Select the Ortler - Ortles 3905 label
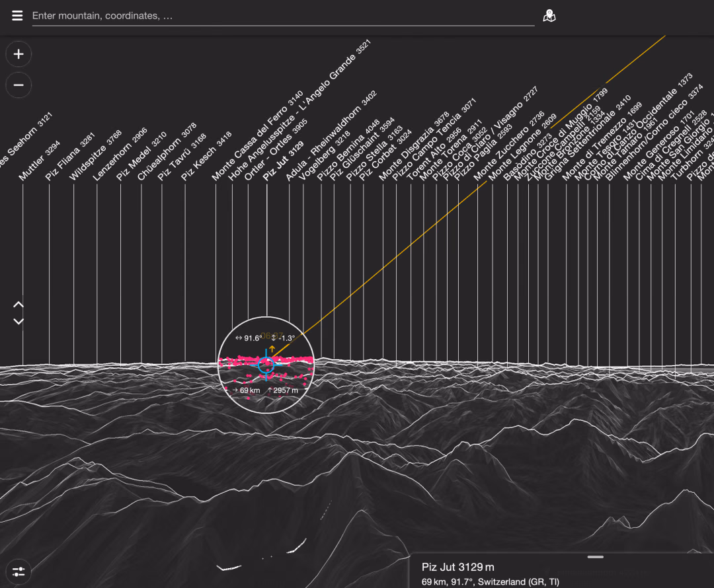The height and width of the screenshot is (588, 714). pos(276,150)
